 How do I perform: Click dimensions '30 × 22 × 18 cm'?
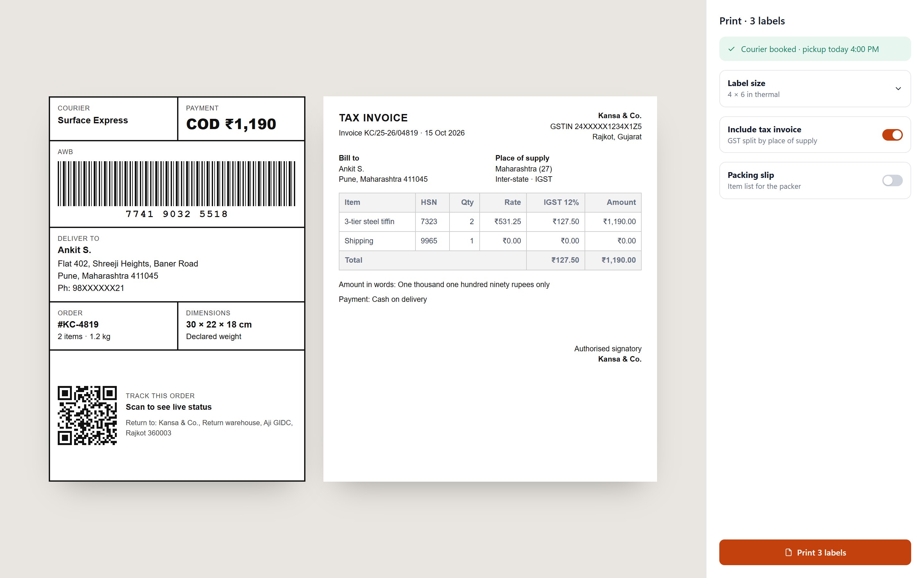(219, 325)
